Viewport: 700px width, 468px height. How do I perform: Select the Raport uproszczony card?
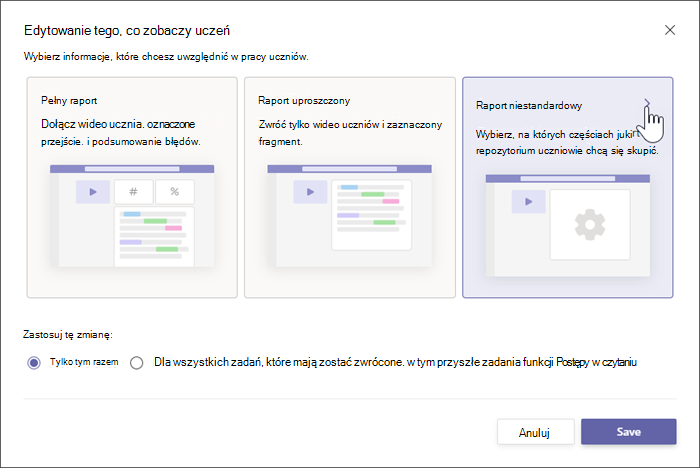[350, 187]
